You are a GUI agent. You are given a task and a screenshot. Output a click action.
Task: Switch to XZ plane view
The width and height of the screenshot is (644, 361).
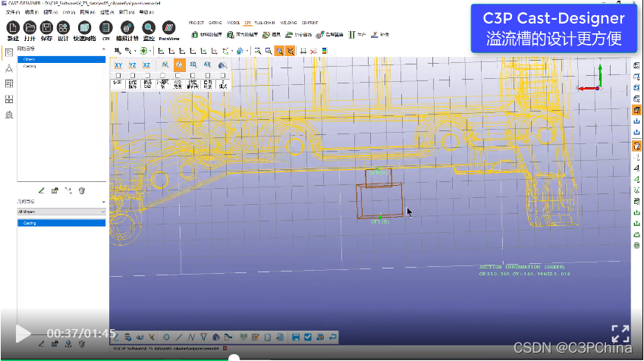[146, 65]
